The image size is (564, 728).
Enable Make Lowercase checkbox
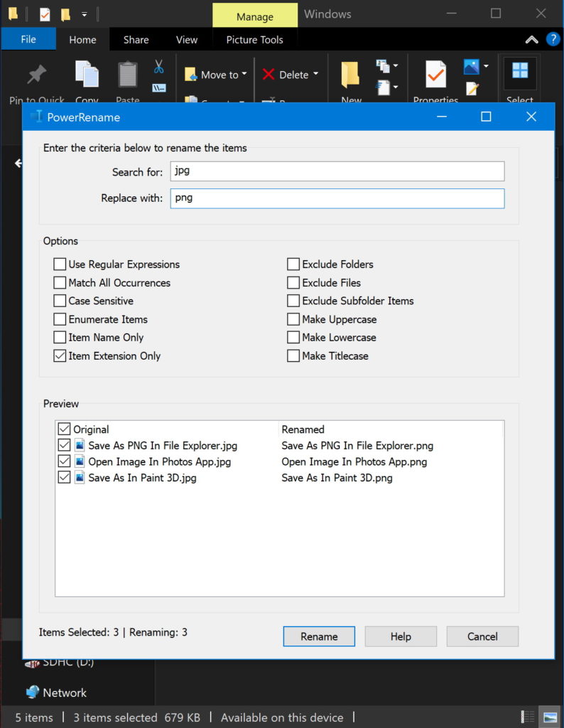pyautogui.click(x=293, y=338)
